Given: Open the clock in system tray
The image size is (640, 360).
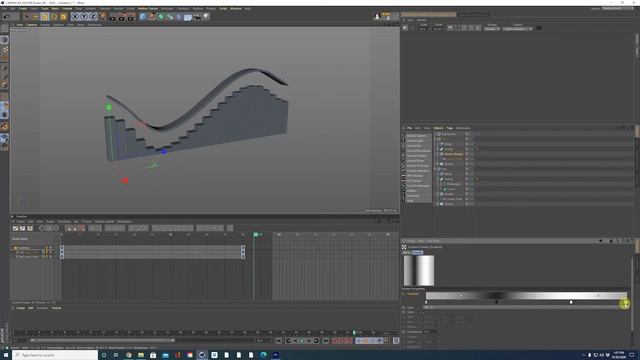Looking at the screenshot, I should click(x=619, y=355).
